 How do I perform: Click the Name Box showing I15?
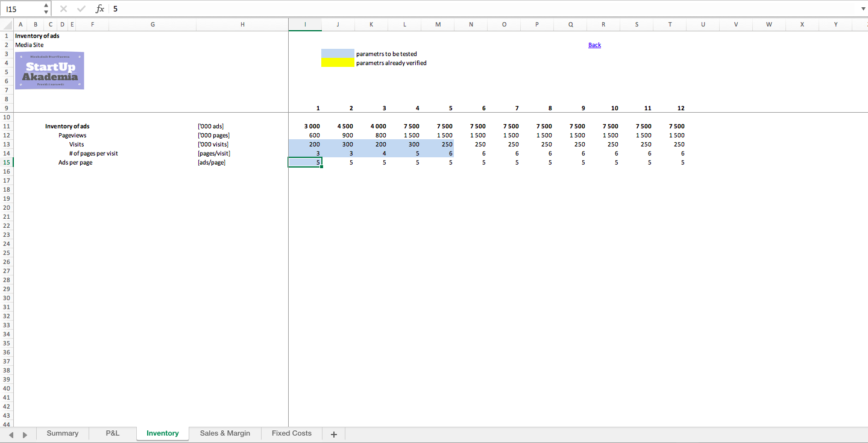tap(22, 9)
